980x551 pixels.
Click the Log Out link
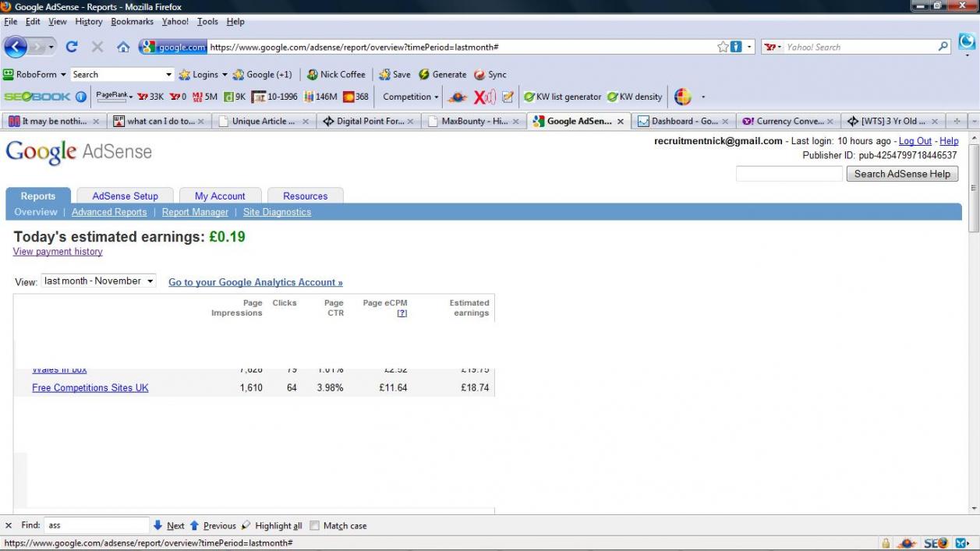click(915, 141)
